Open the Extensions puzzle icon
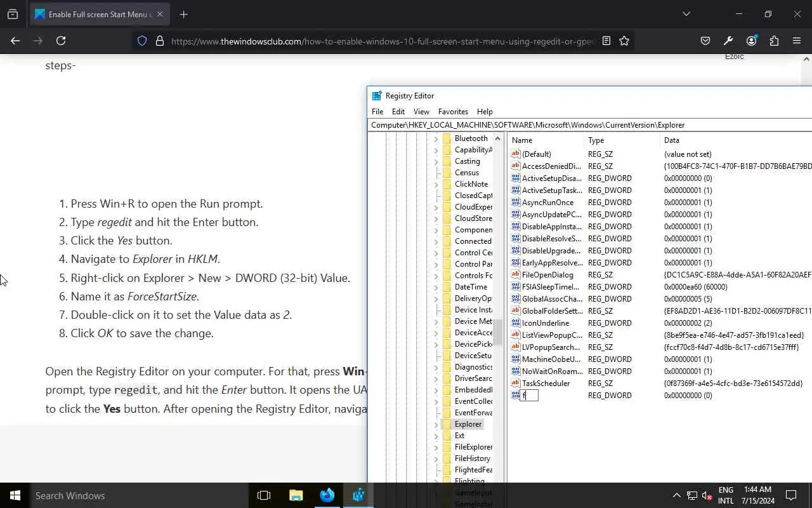Screen dimensions: 812x508 [774, 41]
